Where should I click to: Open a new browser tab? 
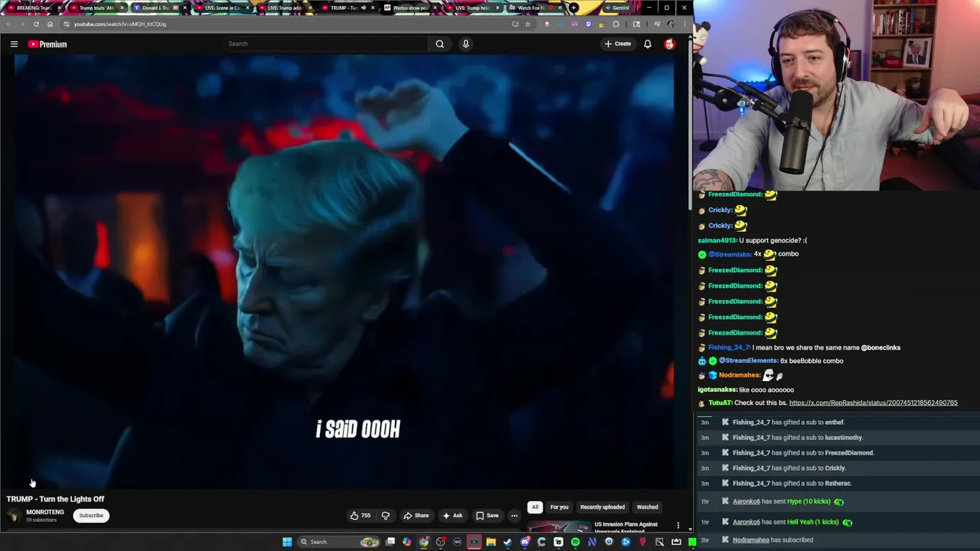pos(574,8)
